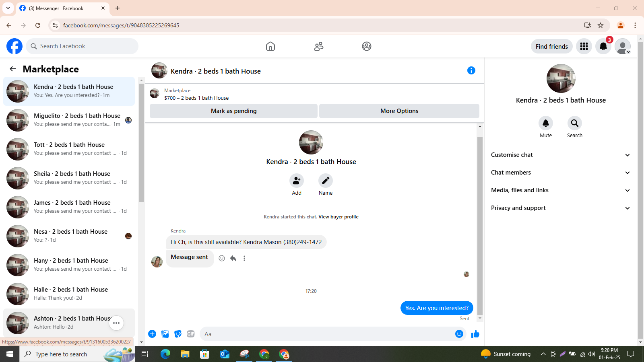Viewport: 644px width, 362px height.
Task: Search within the conversation
Action: pyautogui.click(x=575, y=123)
